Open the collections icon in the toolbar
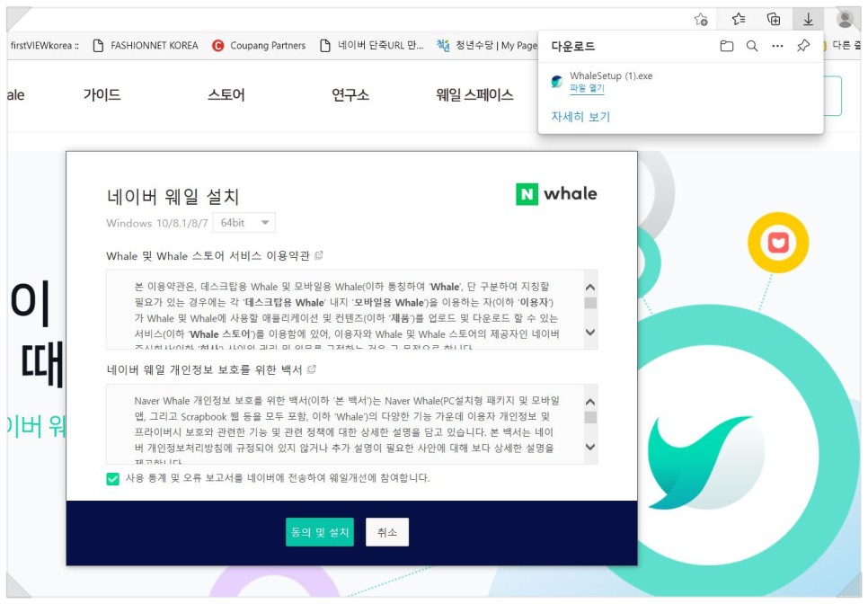This screenshot has height=604, width=868. (774, 20)
